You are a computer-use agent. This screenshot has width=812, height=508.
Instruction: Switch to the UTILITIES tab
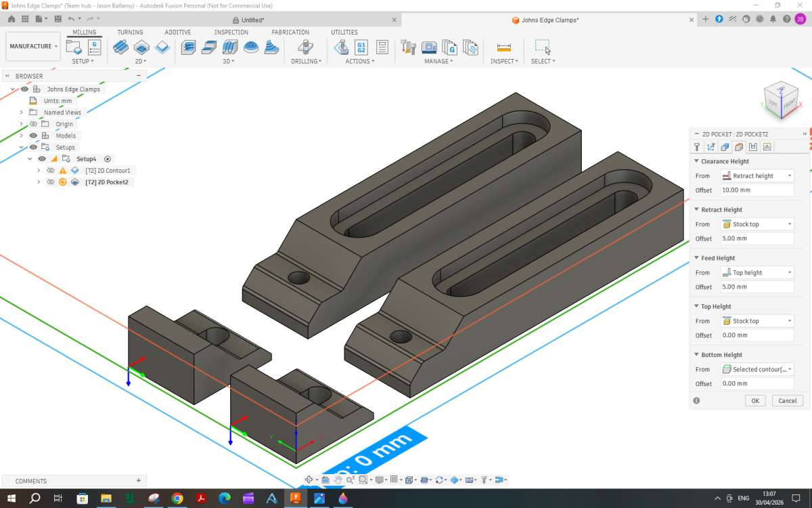click(x=344, y=32)
